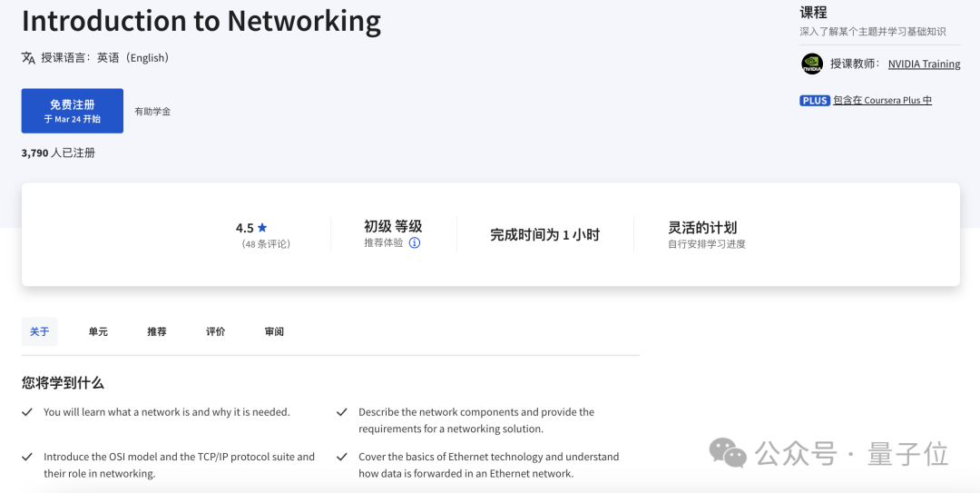Viewport: 980px width, 493px height.
Task: Click the 3,790 人已注册 enrollment count
Action: [58, 153]
